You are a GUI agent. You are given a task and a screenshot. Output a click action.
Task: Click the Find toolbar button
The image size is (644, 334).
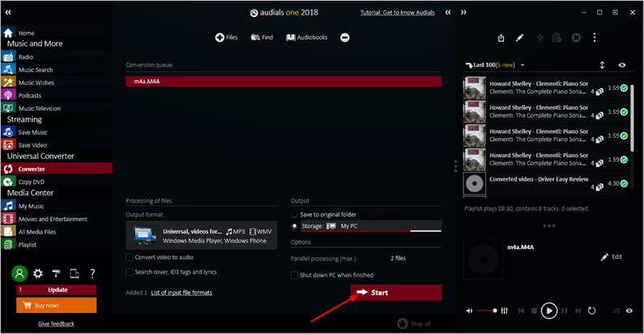(262, 37)
